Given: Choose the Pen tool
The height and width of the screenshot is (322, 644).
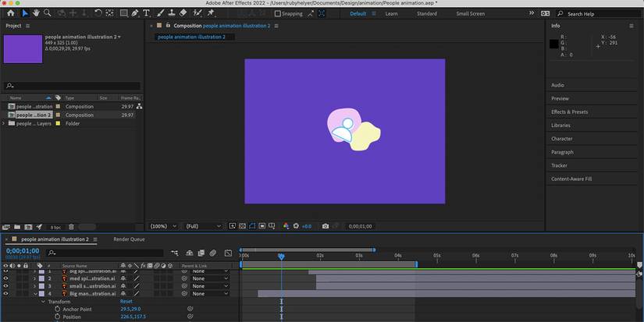Looking at the screenshot, I should 135,13.
